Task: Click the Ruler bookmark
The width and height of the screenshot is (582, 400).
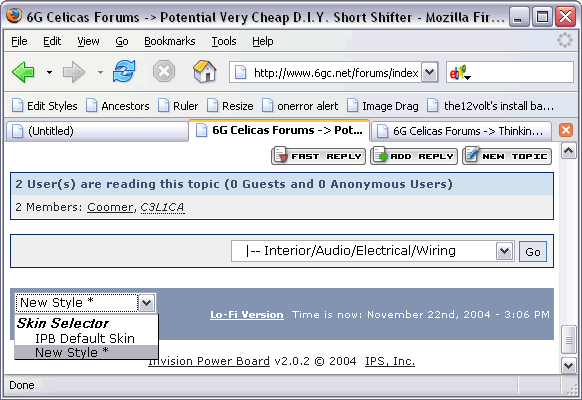Action: point(178,106)
